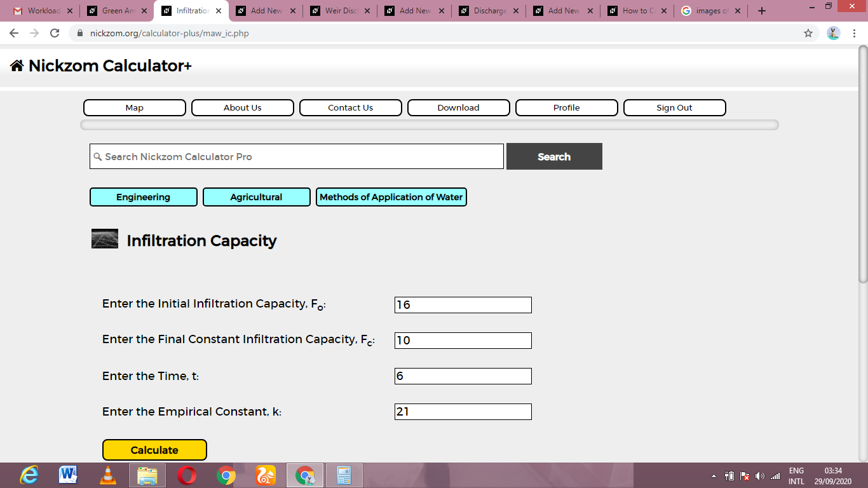
Task: Open the Chrome profile avatar
Action: point(834,33)
